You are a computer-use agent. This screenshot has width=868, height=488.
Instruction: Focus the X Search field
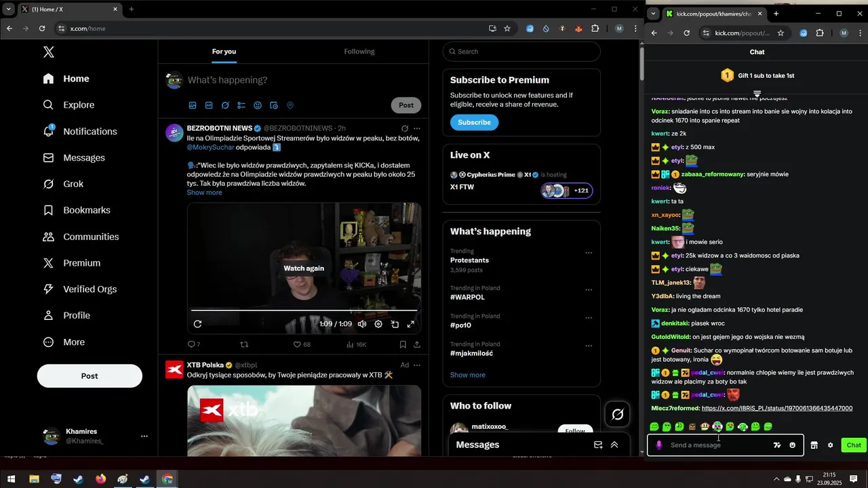tap(521, 52)
